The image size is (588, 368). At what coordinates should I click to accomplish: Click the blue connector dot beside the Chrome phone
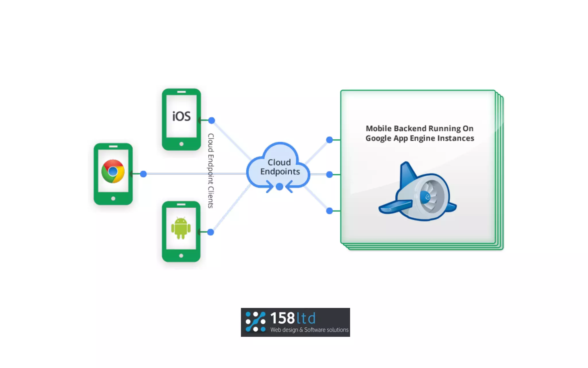coord(143,174)
